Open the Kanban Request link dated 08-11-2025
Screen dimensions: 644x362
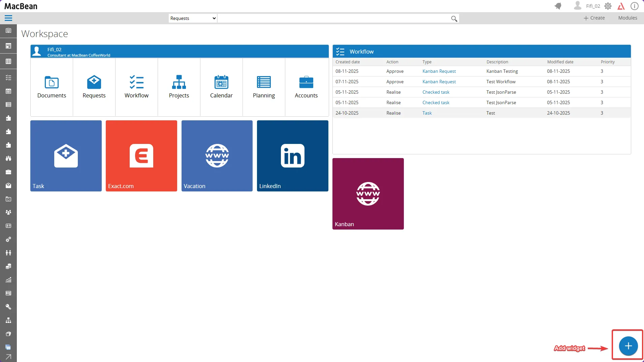(x=439, y=71)
